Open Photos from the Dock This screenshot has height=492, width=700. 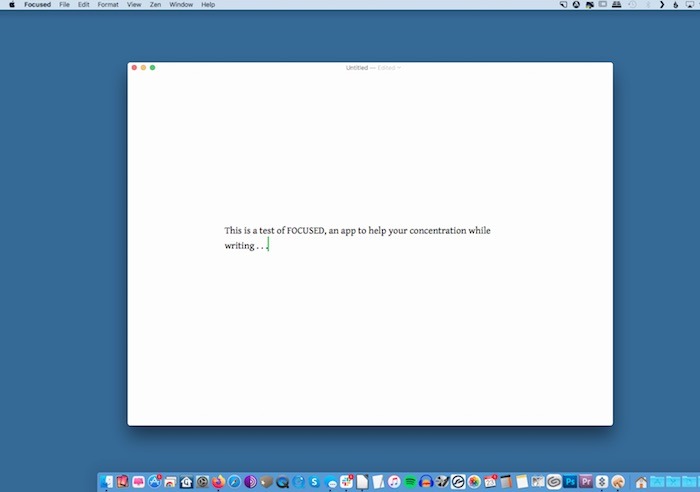click(x=474, y=481)
